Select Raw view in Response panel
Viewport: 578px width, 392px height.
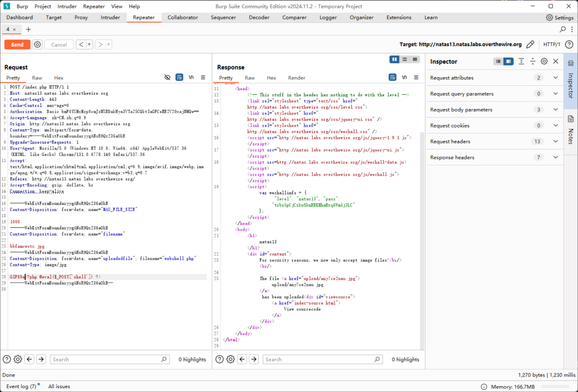[250, 78]
